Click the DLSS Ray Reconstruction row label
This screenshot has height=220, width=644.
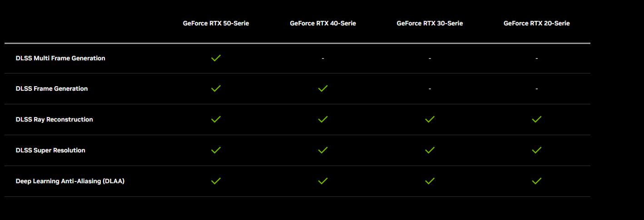54,119
